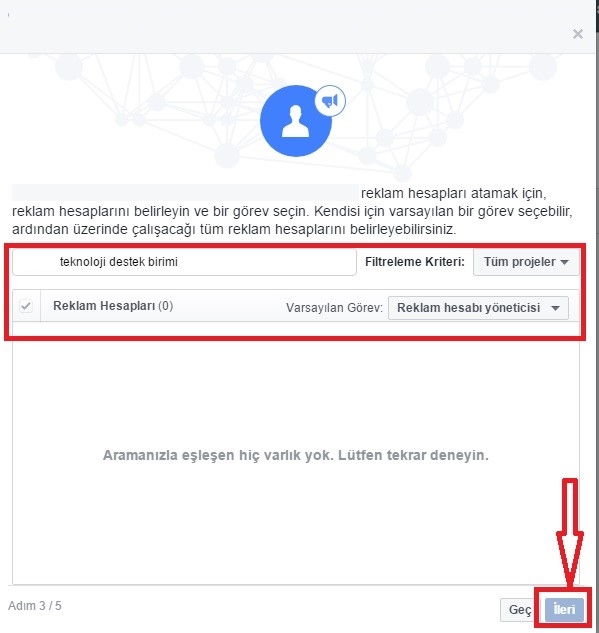
Task: Click the Reklam Hesapları (0) column header
Action: pyautogui.click(x=113, y=306)
